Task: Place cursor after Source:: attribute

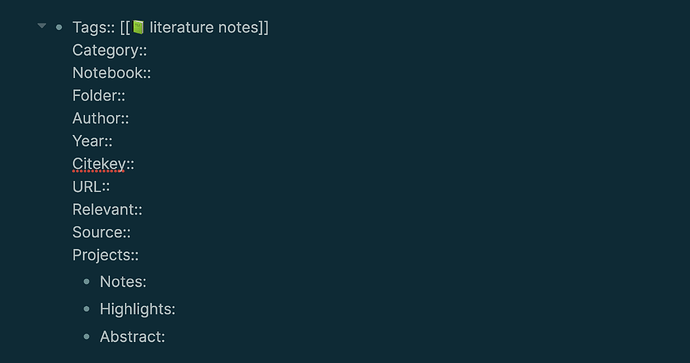Action: (x=132, y=232)
